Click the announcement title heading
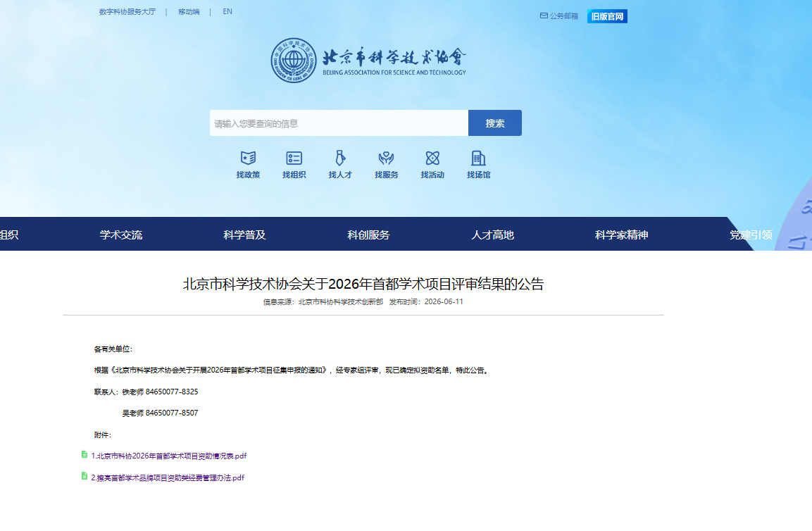This screenshot has height=531, width=812. [363, 284]
